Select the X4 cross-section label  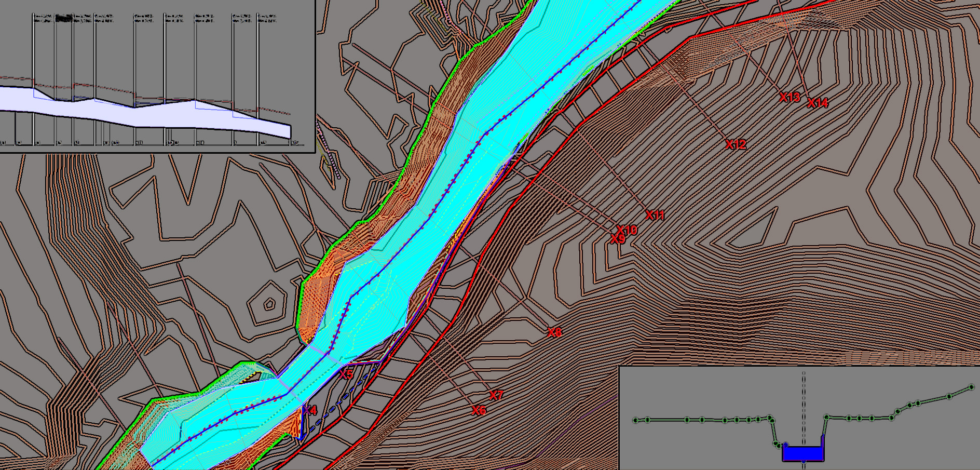pyautogui.click(x=310, y=410)
